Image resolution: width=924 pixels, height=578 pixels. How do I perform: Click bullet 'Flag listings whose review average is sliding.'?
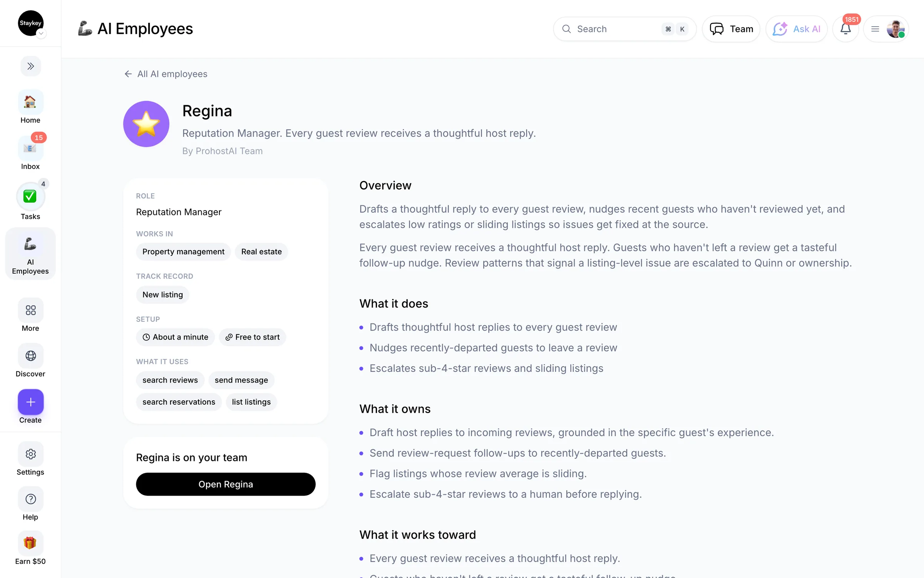[x=478, y=474]
